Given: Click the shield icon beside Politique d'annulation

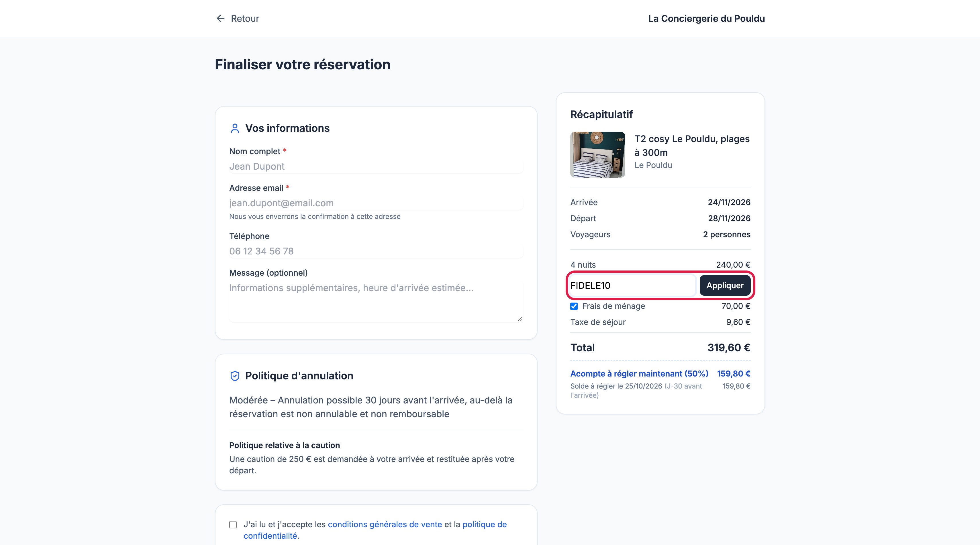Looking at the screenshot, I should (x=235, y=376).
